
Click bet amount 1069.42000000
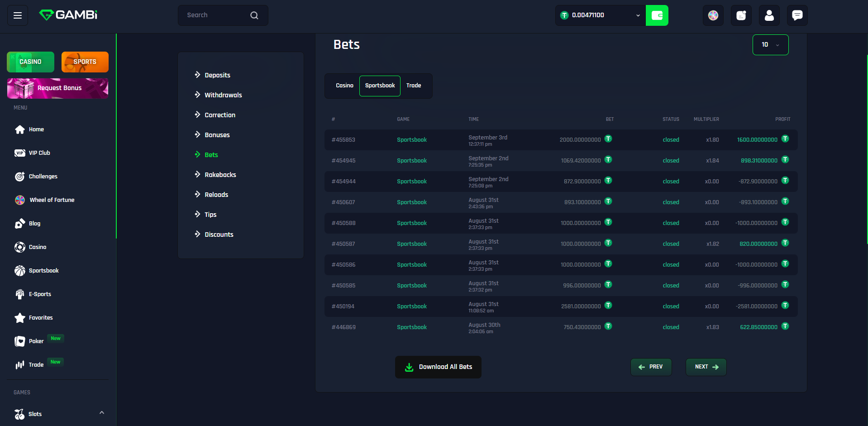click(581, 161)
